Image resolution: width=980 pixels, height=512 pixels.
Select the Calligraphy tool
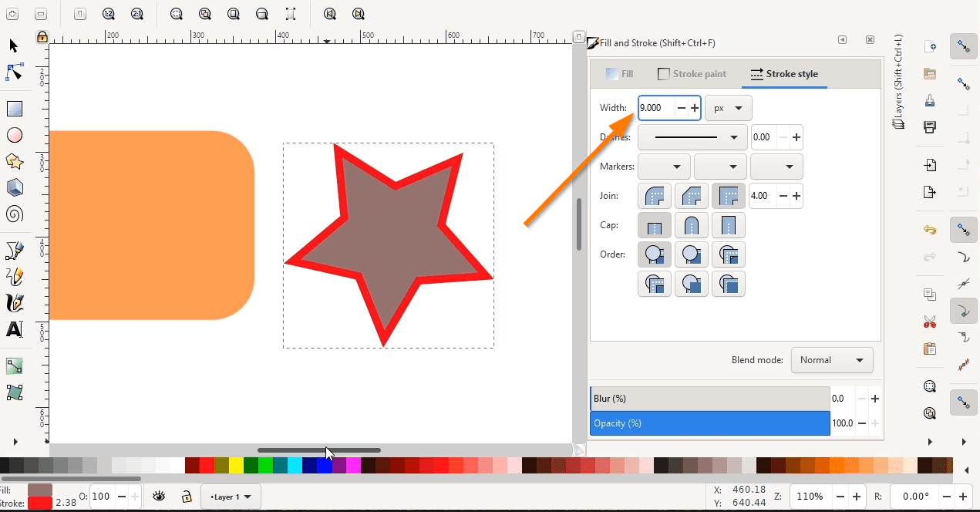(x=14, y=303)
